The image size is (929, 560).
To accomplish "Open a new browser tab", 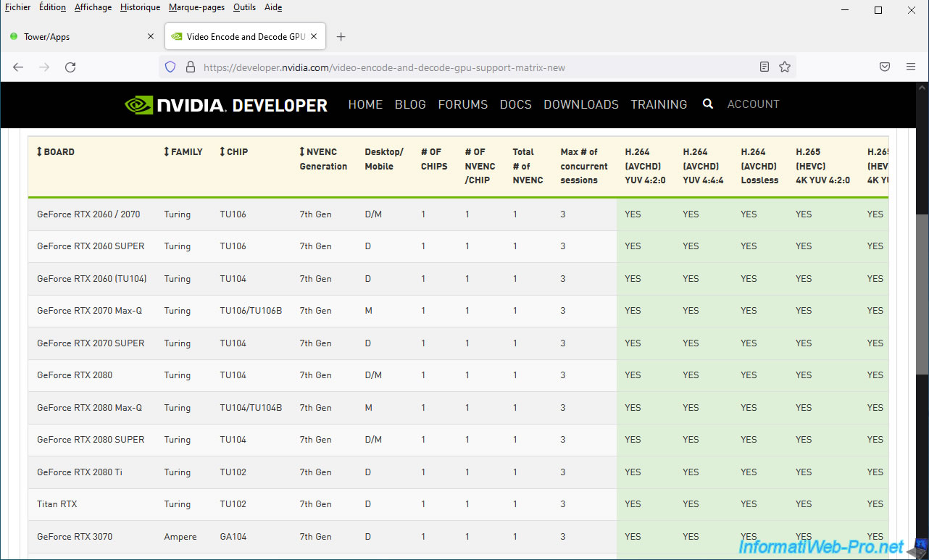I will [341, 37].
